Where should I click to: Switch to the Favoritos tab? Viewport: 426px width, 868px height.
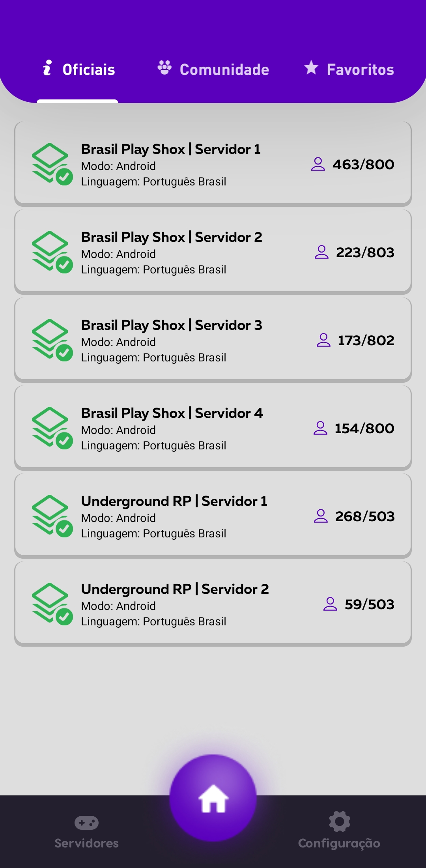(349, 69)
